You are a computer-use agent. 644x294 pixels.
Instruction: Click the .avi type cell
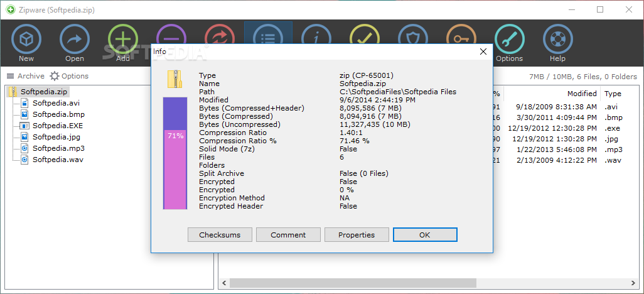(611, 107)
